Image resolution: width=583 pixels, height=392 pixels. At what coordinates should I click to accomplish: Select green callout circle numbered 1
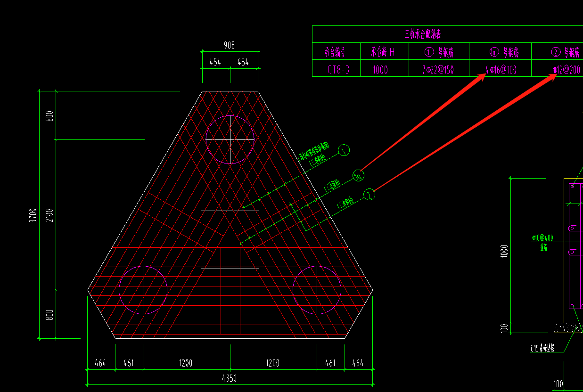(345, 150)
